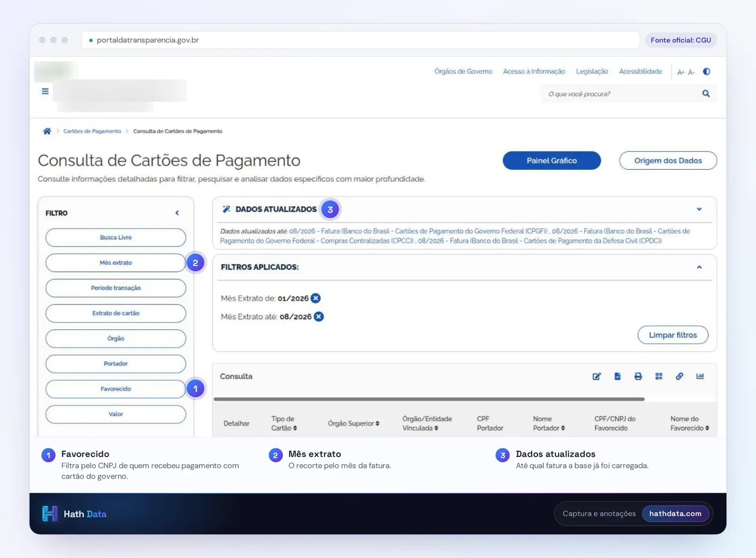The width and height of the screenshot is (756, 558).
Task: Click the Fonte oficial: CGU badge
Action: point(681,40)
